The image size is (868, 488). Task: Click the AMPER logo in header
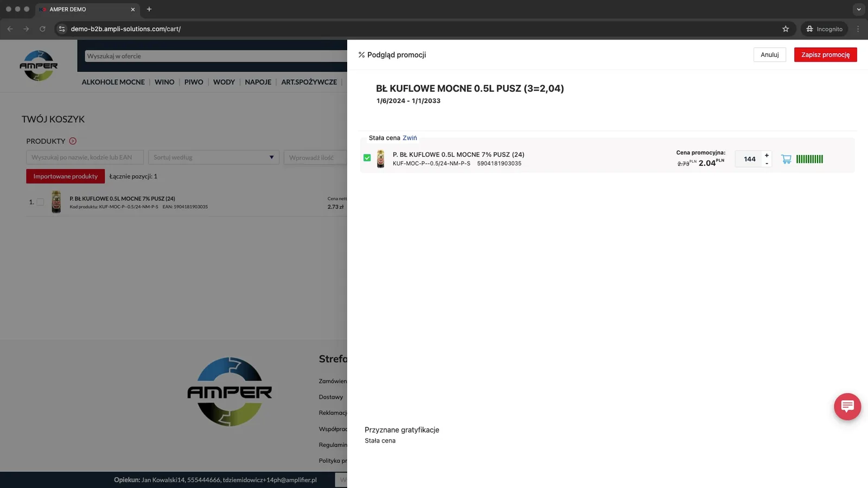tap(39, 66)
